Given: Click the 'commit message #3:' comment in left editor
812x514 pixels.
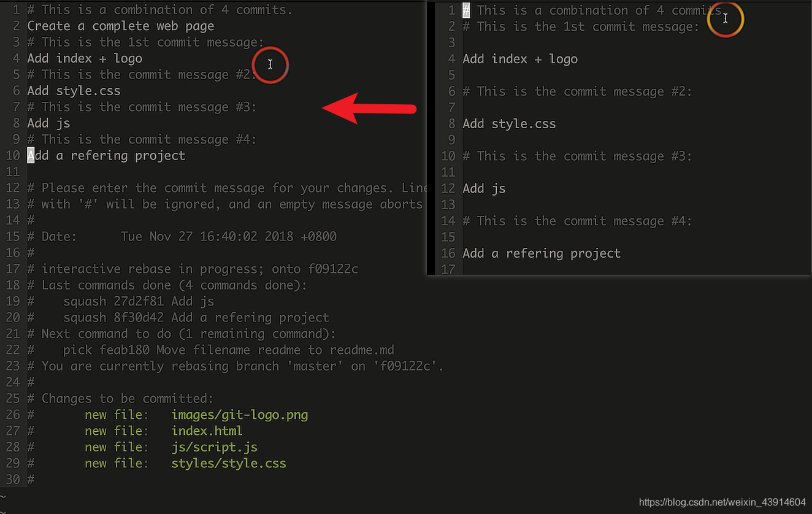Looking at the screenshot, I should click(142, 107).
